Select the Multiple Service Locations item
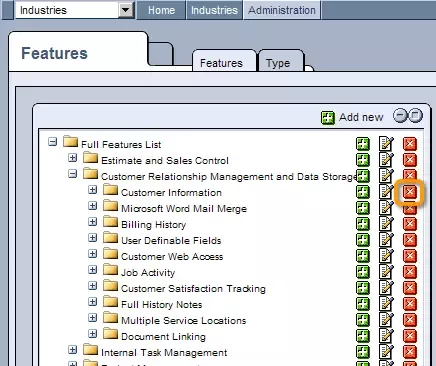The height and width of the screenshot is (366, 436). click(184, 321)
